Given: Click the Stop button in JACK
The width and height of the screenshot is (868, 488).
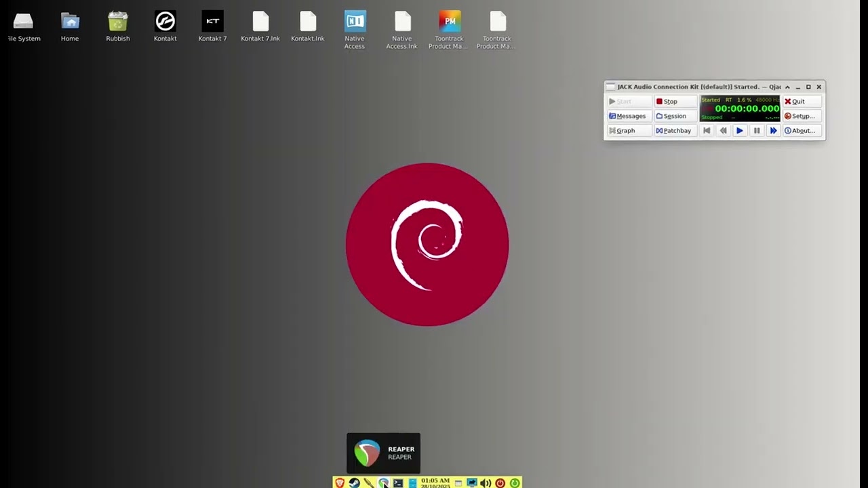Looking at the screenshot, I should click(675, 101).
